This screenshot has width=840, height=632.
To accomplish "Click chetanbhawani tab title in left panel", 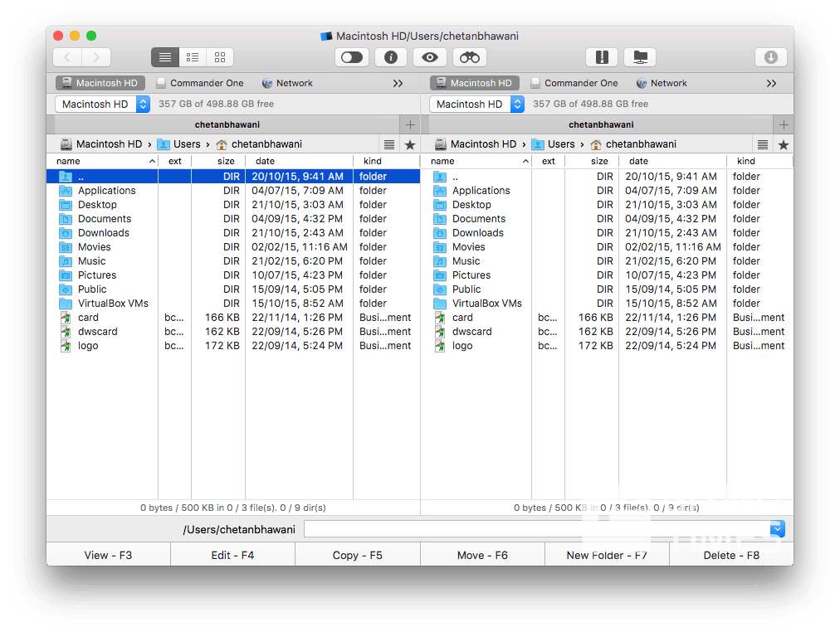I will 227,124.
